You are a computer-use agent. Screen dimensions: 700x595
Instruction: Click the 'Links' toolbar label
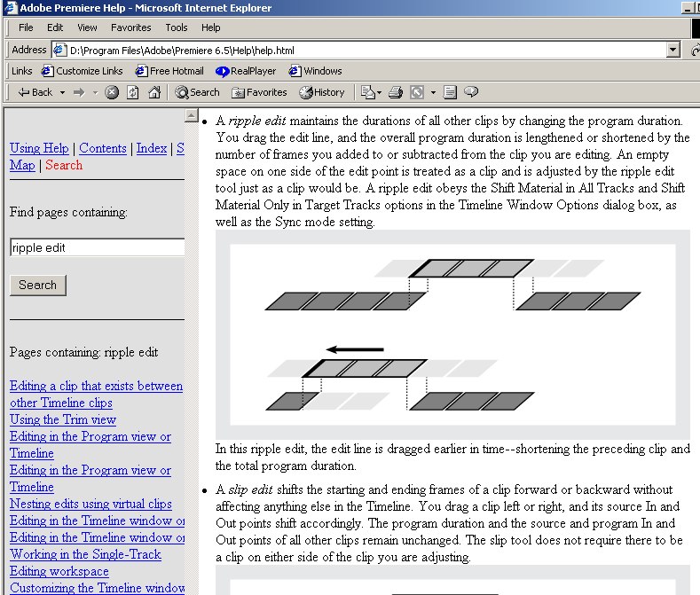point(22,71)
